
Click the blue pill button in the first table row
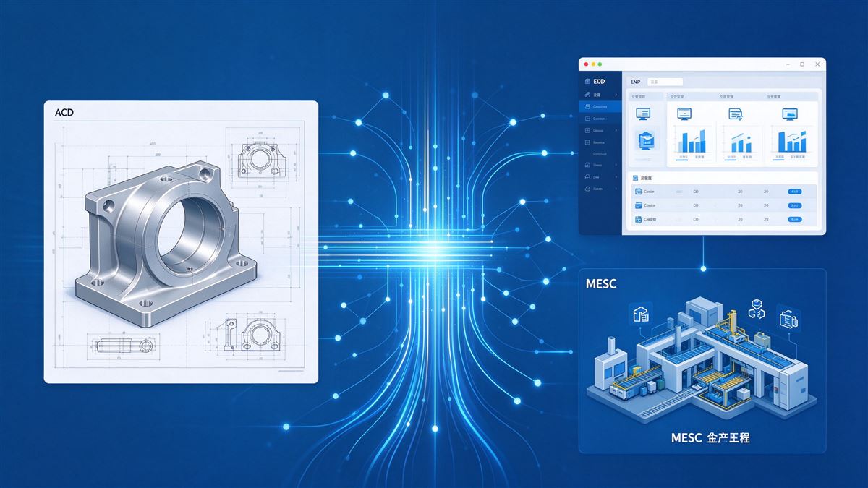[x=794, y=192]
